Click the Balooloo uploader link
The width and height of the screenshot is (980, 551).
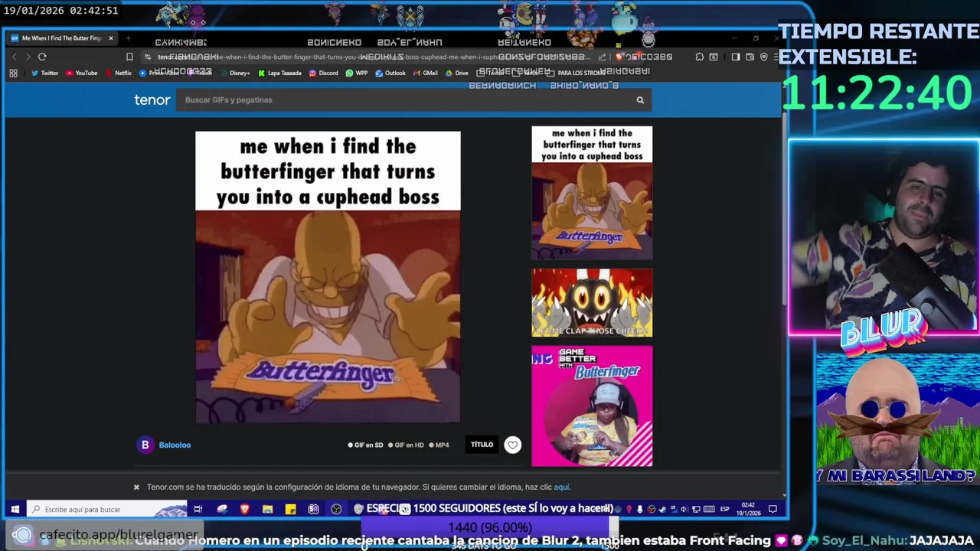click(175, 445)
